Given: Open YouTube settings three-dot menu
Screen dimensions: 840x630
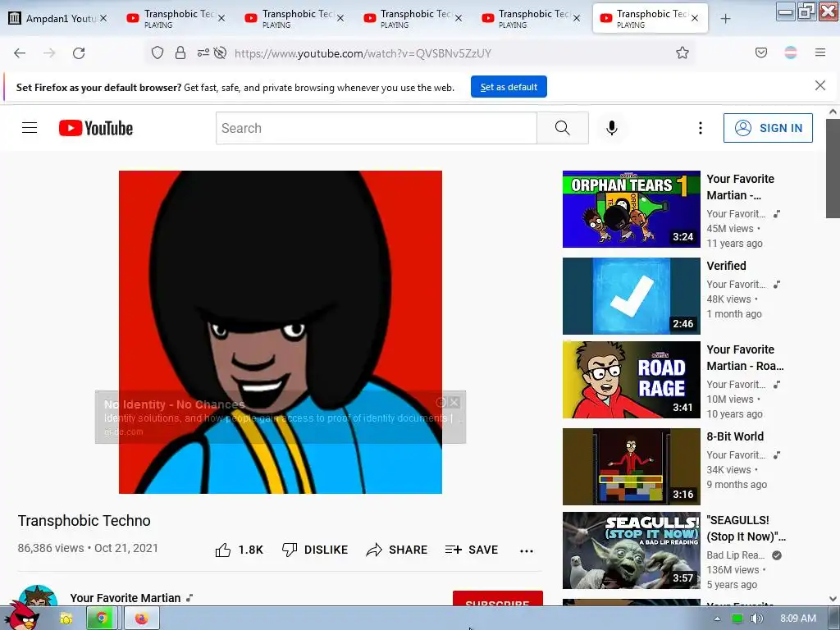Looking at the screenshot, I should [x=701, y=128].
